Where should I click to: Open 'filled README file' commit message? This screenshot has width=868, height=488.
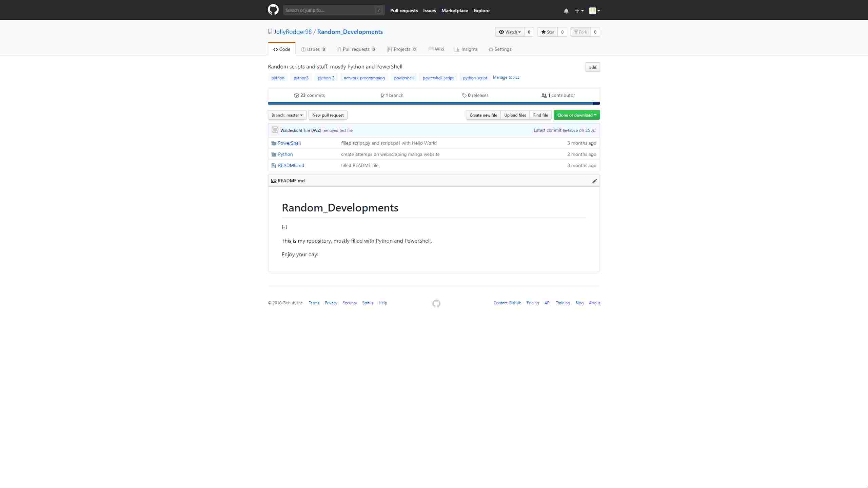click(360, 165)
